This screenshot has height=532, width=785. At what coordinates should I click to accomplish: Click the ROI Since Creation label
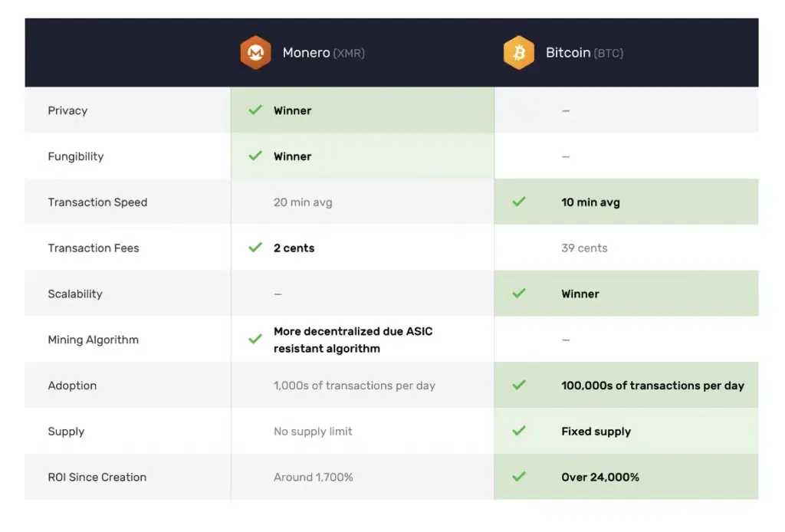point(97,477)
